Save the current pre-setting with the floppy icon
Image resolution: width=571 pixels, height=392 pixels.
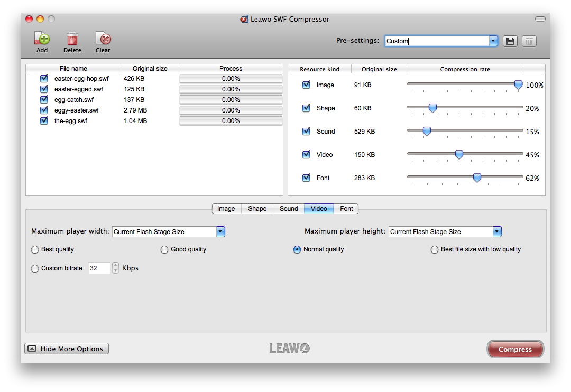[510, 41]
